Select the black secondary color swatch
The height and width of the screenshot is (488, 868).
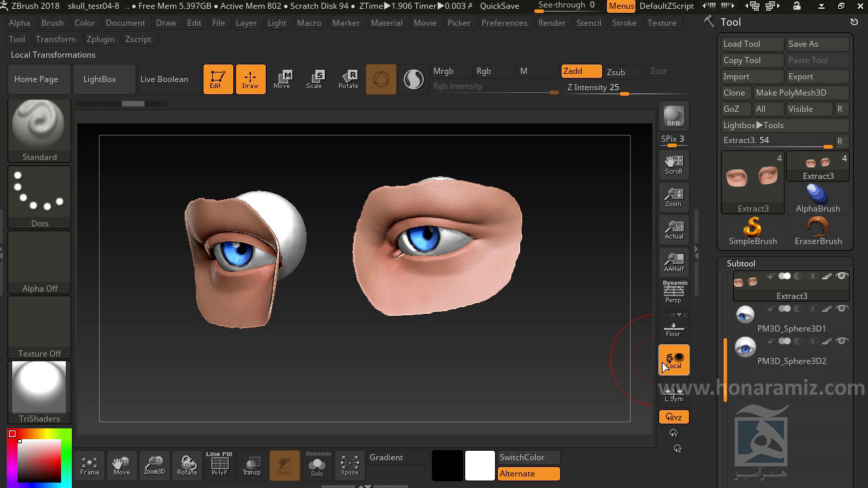(x=447, y=466)
